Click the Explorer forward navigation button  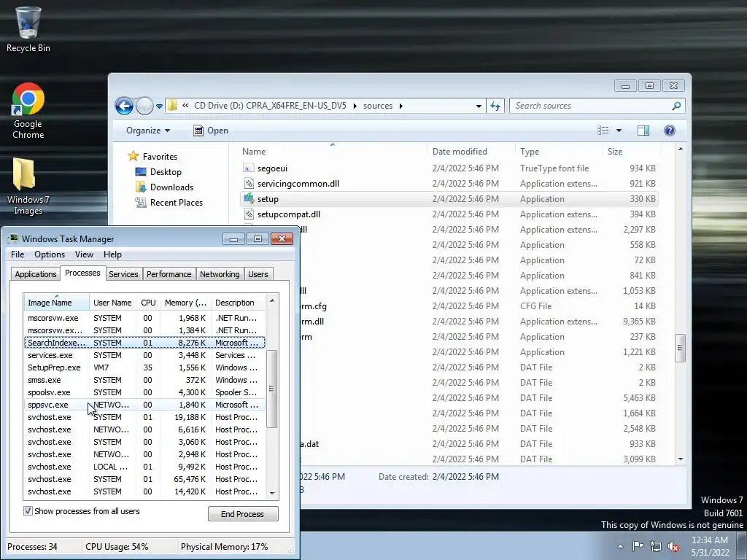coord(144,106)
